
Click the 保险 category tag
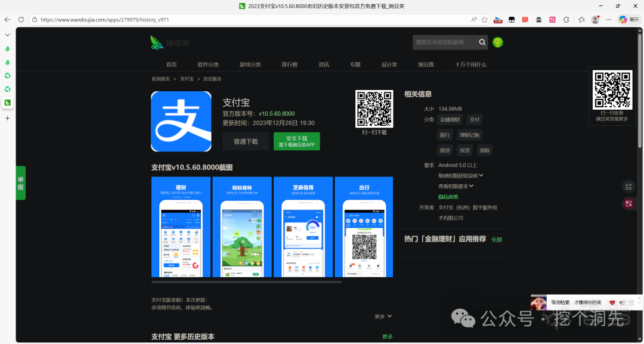point(485,150)
